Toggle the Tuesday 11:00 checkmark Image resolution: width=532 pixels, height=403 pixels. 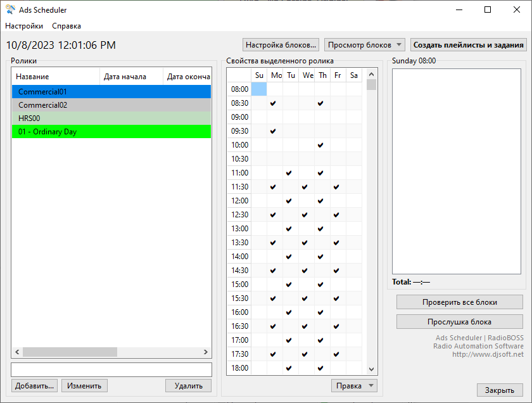(291, 173)
